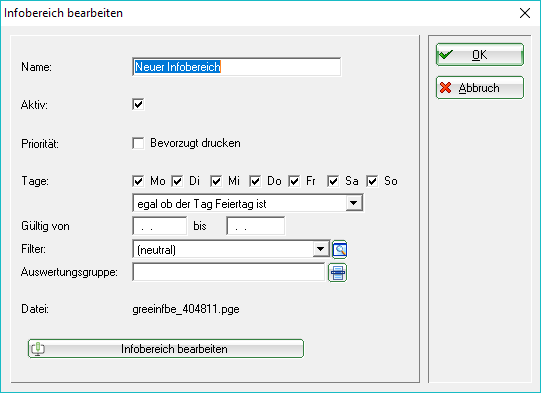Uncheck the So weekday checkbox
The height and width of the screenshot is (393, 541).
point(372,181)
